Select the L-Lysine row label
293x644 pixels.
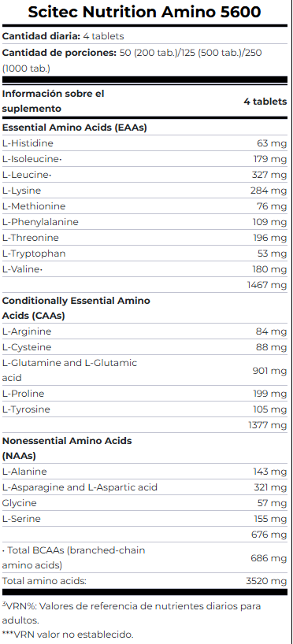click(x=21, y=191)
